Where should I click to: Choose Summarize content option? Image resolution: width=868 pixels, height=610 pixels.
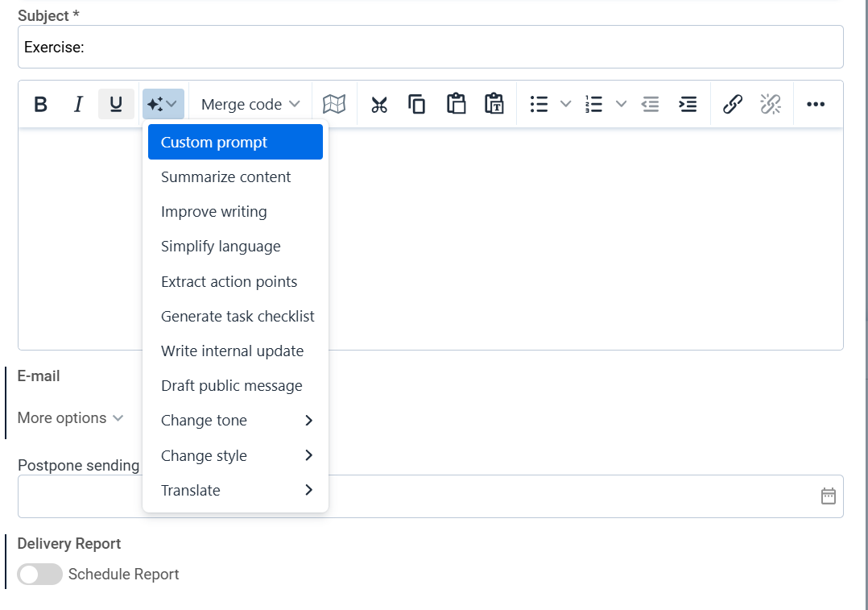click(x=226, y=177)
